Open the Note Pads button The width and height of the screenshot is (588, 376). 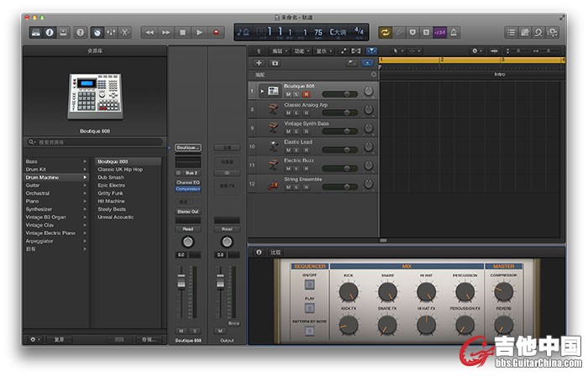pyautogui.click(x=525, y=33)
